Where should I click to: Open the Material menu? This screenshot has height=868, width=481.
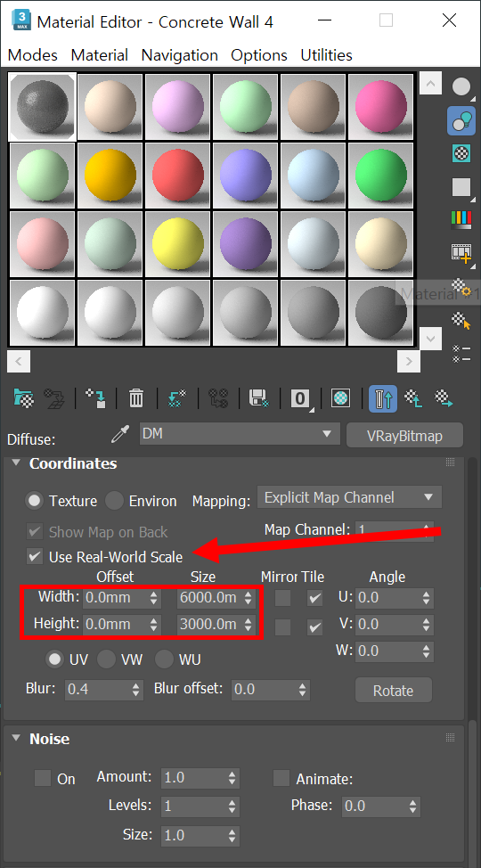click(100, 55)
